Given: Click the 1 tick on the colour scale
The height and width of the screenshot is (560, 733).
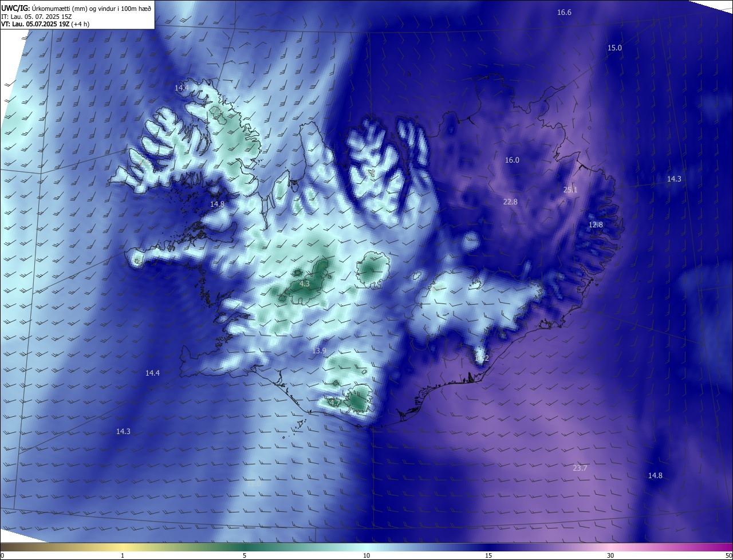Looking at the screenshot, I should (123, 556).
